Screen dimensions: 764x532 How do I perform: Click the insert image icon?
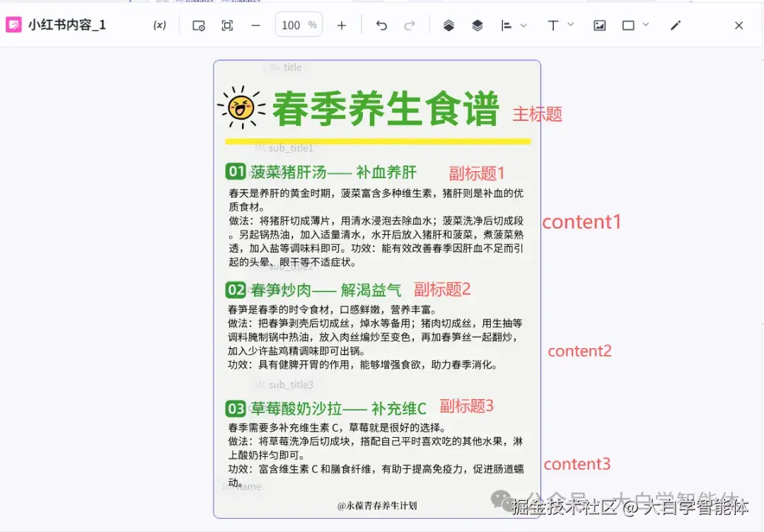click(600, 25)
